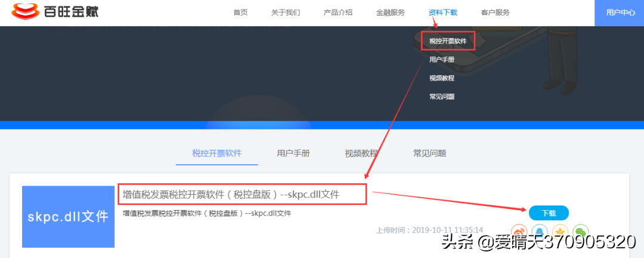
Task: Switch to the 税控开票软件 tab
Action: (217, 153)
